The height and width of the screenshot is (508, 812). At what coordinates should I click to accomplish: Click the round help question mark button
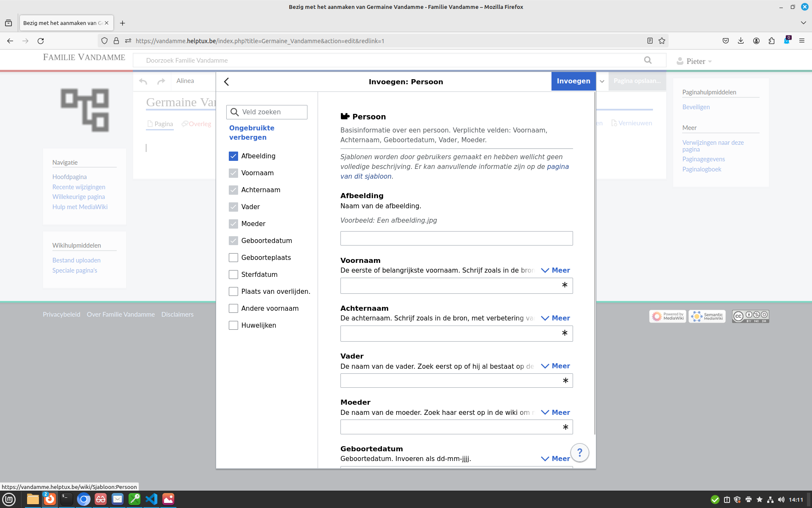coord(579,453)
